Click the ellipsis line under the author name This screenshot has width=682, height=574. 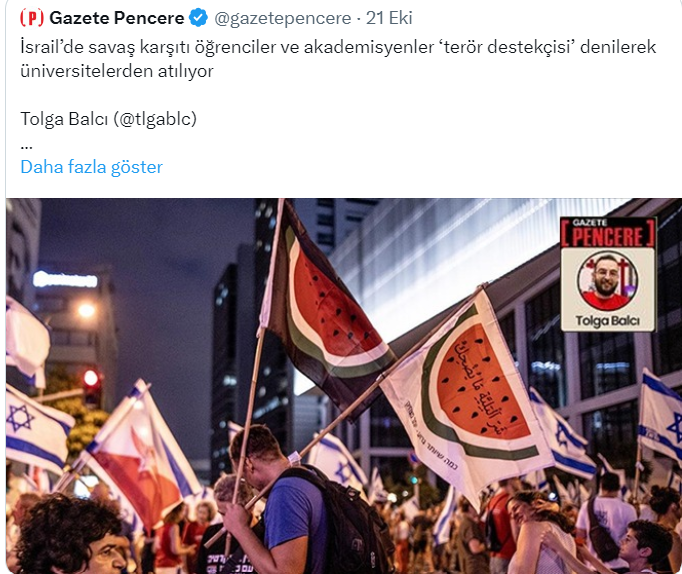[x=26, y=147]
